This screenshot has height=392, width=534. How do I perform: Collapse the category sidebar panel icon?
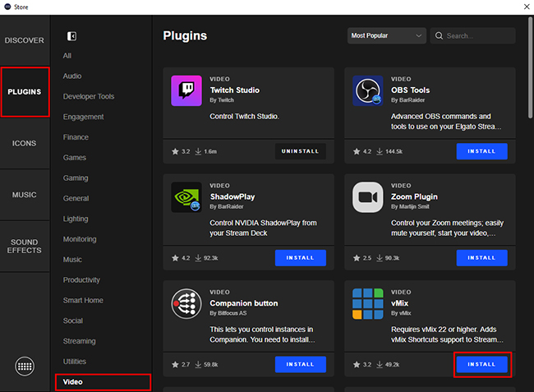click(72, 36)
